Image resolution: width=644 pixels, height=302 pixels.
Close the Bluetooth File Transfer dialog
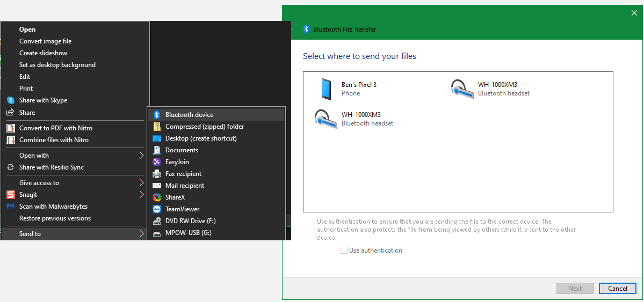click(x=634, y=13)
